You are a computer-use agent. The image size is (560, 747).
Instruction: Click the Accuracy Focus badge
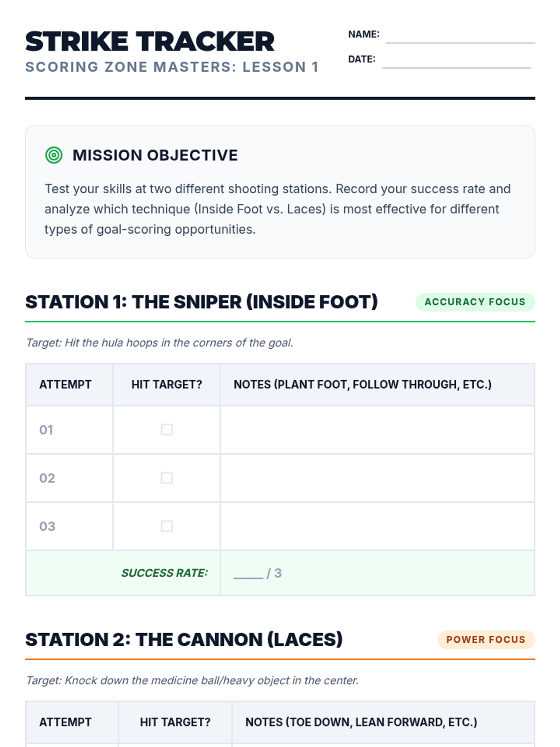point(475,302)
